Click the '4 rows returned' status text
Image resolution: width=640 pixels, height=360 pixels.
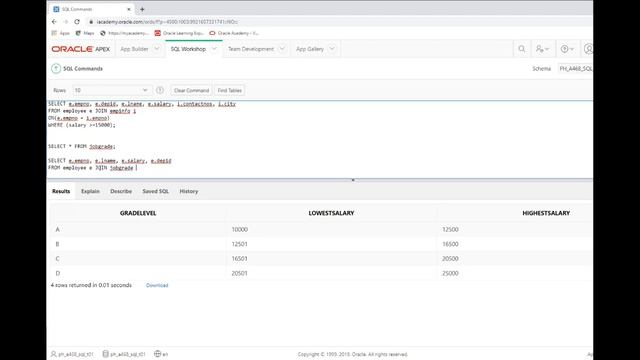[91, 285]
